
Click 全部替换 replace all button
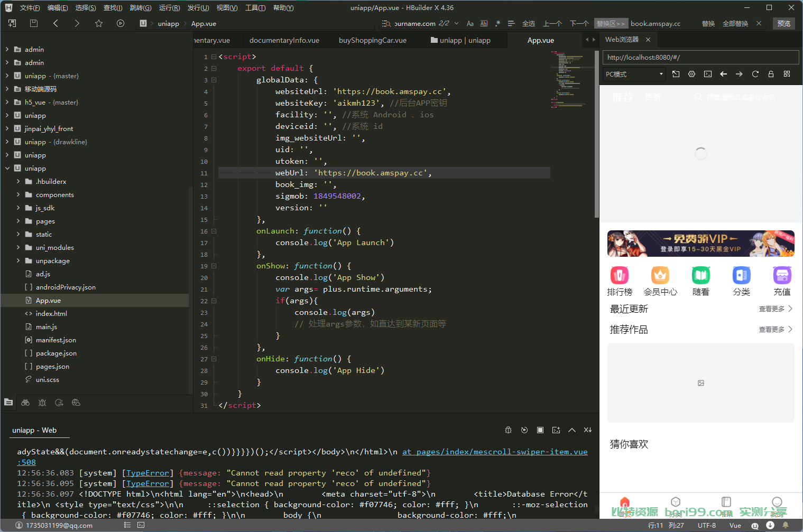(x=735, y=23)
